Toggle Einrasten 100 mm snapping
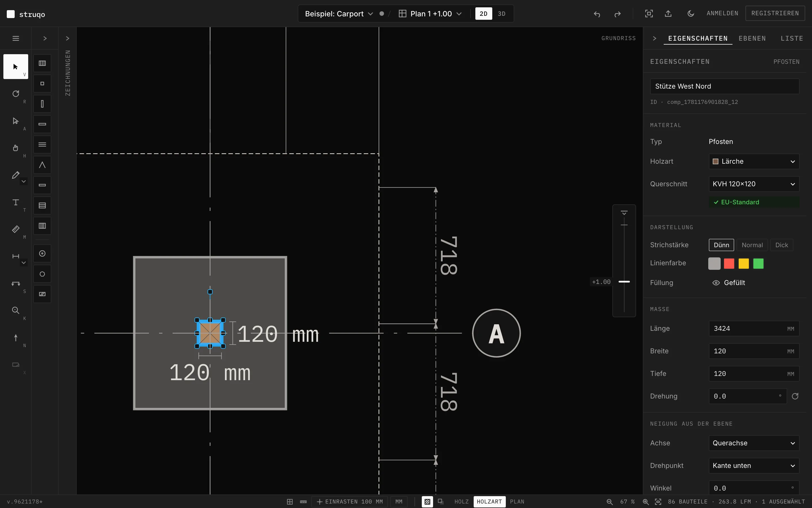812x508 pixels. pyautogui.click(x=350, y=502)
